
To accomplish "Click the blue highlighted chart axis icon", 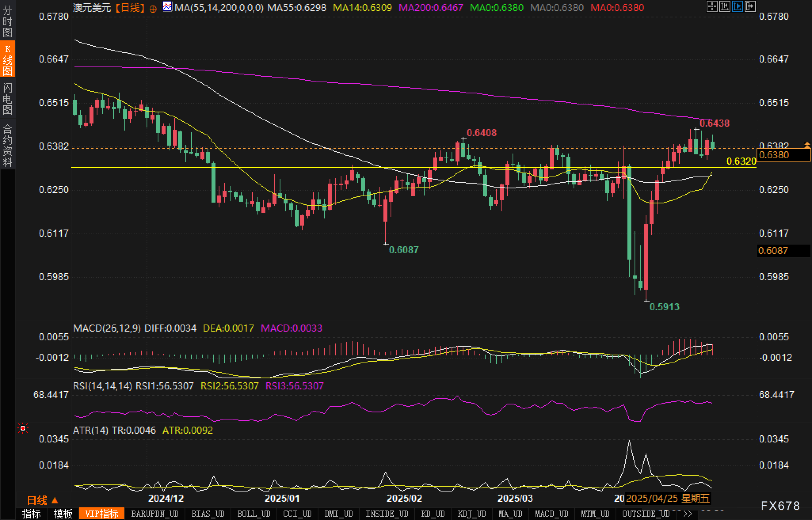I will [737, 7].
